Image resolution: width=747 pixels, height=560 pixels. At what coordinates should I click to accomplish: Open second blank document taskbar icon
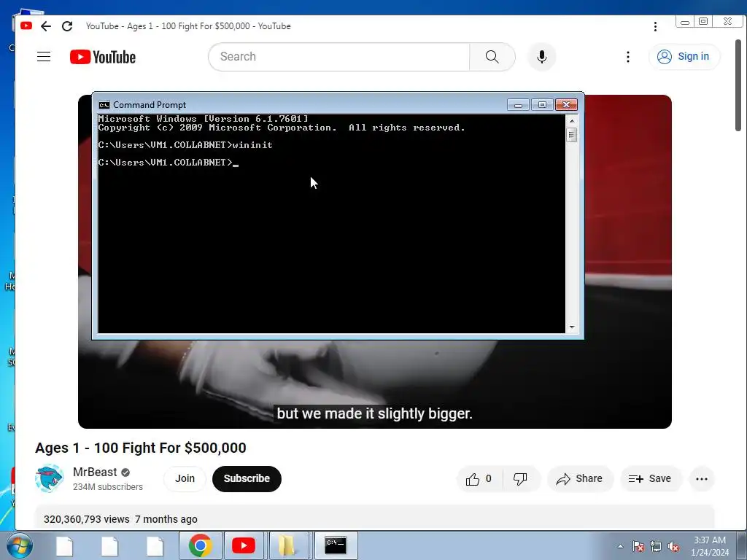[x=109, y=546]
